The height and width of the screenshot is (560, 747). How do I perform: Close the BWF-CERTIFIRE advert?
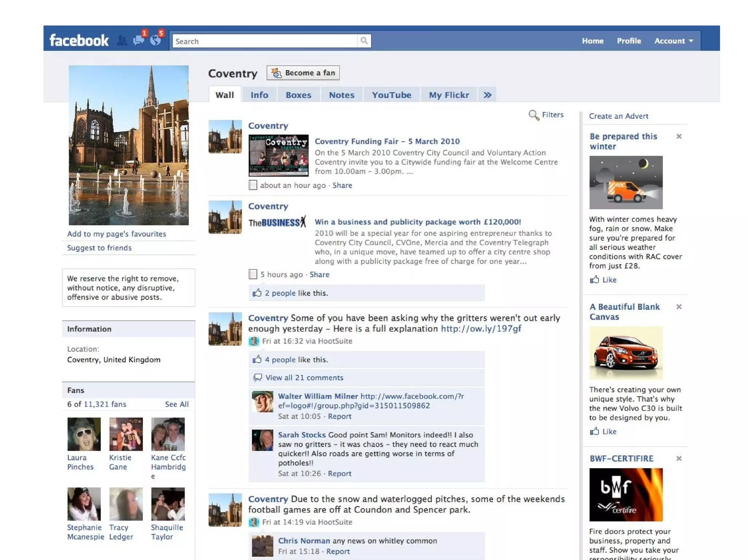point(679,458)
